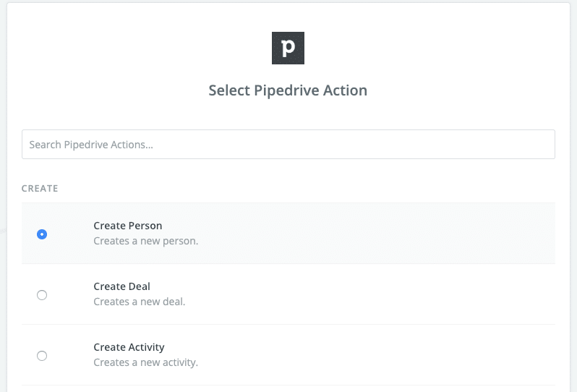Click the "Create Activity" title text

129,347
